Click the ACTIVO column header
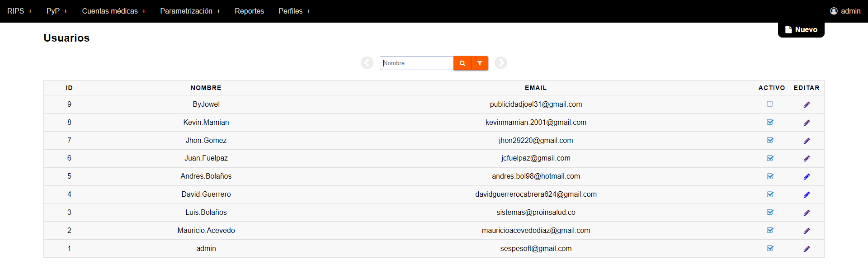Image resolution: width=868 pixels, height=270 pixels. [772, 88]
